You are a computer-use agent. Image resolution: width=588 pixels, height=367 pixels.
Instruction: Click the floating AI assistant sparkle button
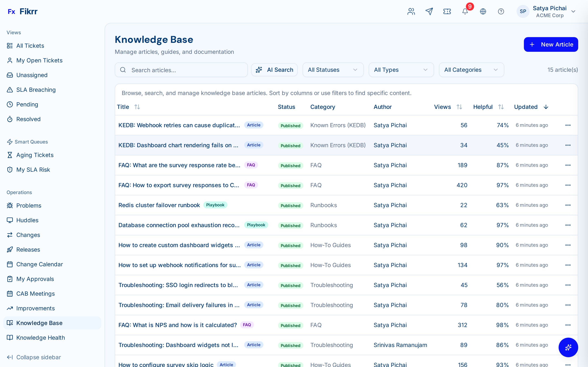coord(568,347)
